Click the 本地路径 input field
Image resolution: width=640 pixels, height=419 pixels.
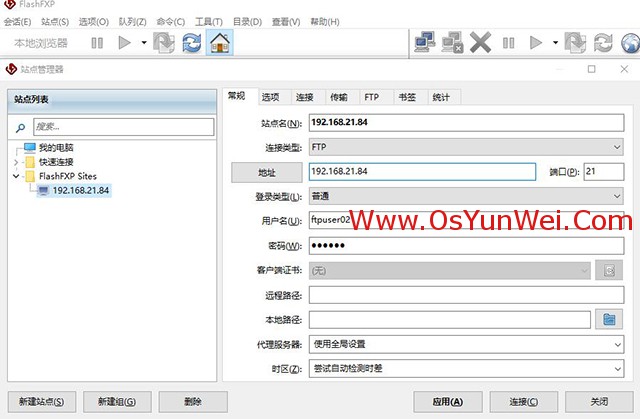pyautogui.click(x=449, y=319)
